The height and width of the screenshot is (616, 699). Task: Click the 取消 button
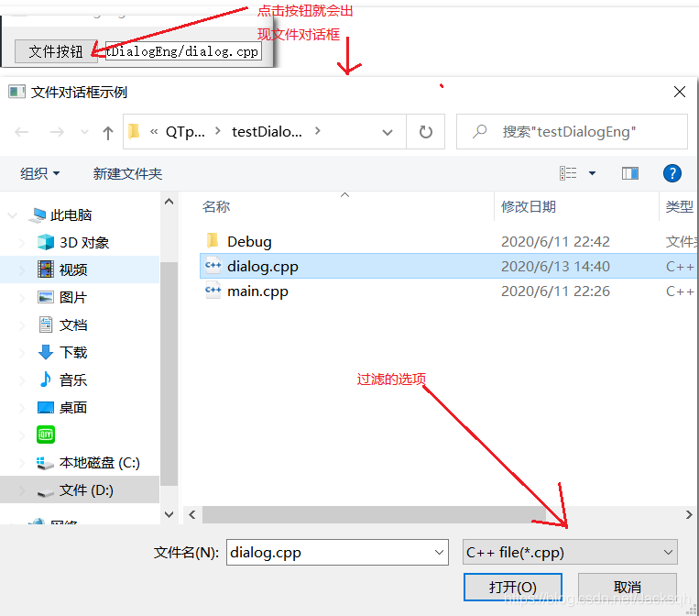tap(628, 587)
